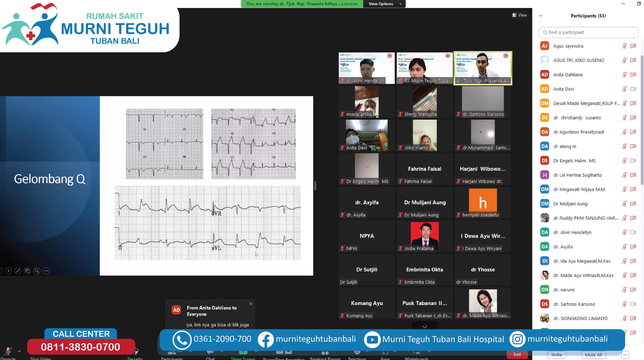This screenshot has height=360, width=644.
Task: Click muted mic icon on imade artika tile
Action: point(342,114)
